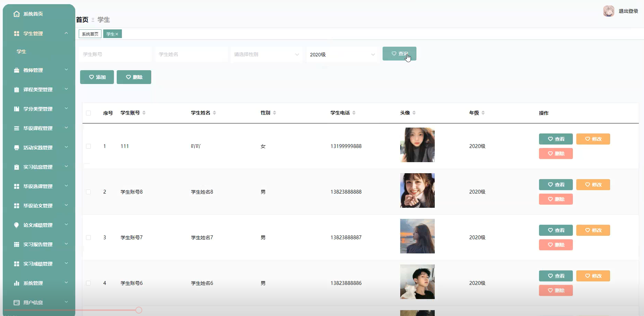Click the grid icon beside 学生管理
This screenshot has height=316, width=644.
(17, 34)
